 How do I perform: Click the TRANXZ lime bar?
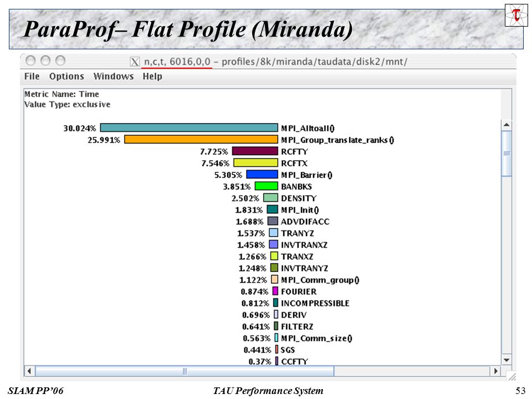[274, 256]
